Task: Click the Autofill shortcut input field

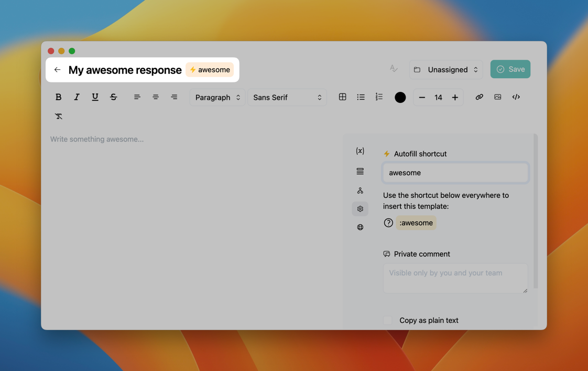Action: coord(455,173)
